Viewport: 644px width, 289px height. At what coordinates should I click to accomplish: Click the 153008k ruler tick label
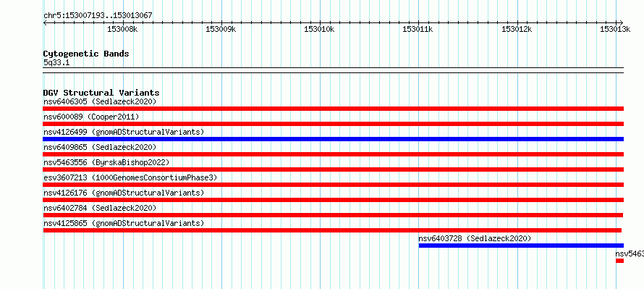(x=122, y=29)
